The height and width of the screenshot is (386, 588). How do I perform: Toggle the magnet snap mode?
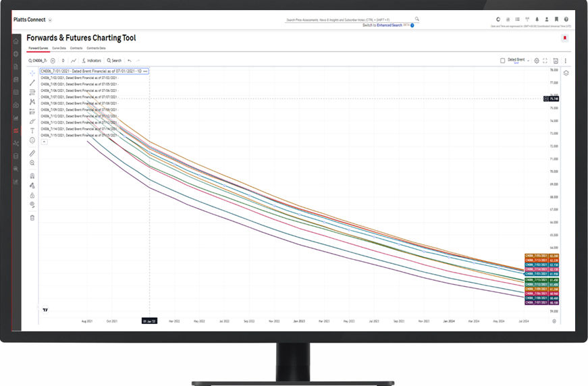(x=32, y=176)
